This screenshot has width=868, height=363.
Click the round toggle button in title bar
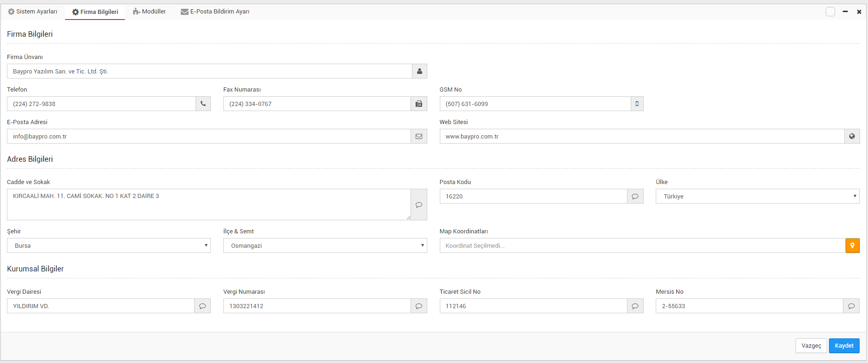coord(830,12)
